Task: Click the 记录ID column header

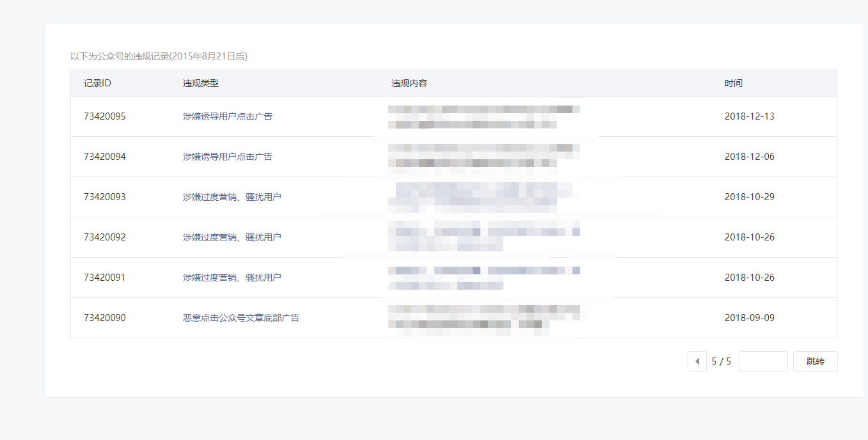Action: [98, 83]
